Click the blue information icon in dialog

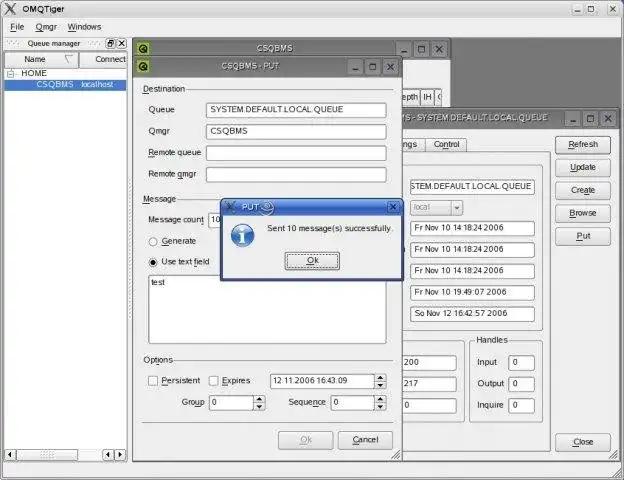coord(242,236)
